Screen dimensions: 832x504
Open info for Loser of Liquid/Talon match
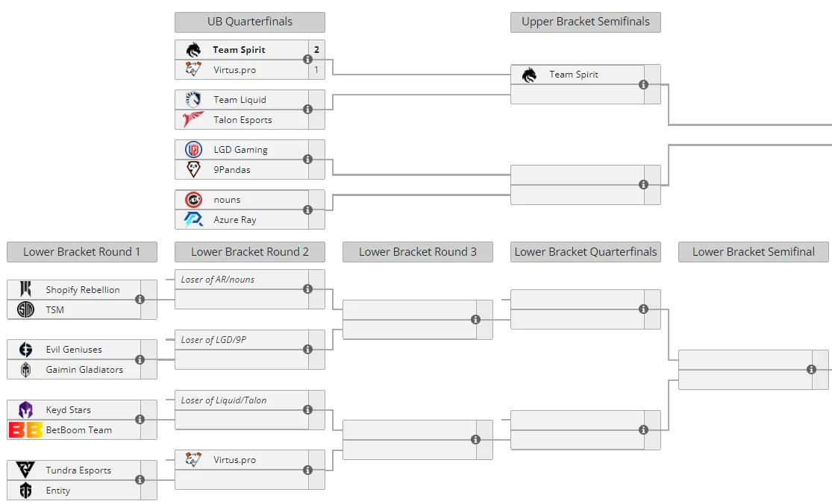pyautogui.click(x=307, y=409)
